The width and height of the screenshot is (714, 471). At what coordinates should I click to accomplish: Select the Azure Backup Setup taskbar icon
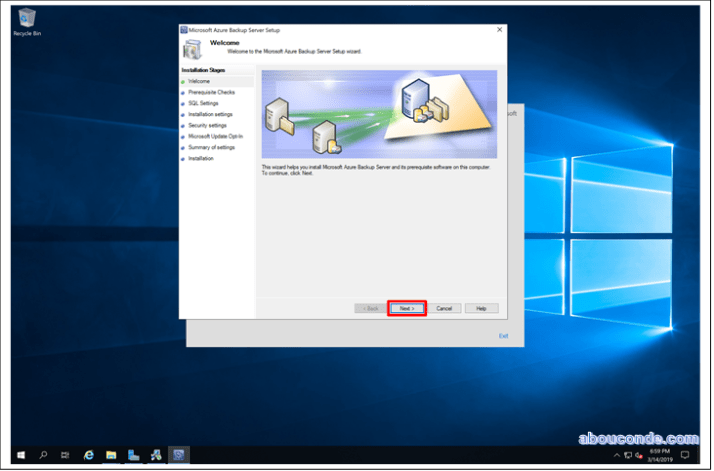click(x=177, y=455)
